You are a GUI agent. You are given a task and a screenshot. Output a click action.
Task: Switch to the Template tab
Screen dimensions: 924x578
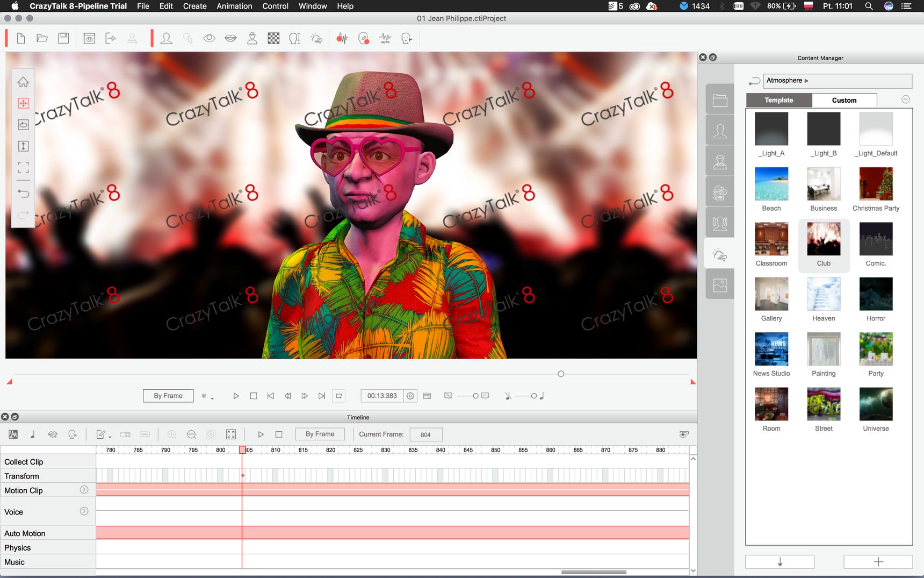[x=779, y=100]
